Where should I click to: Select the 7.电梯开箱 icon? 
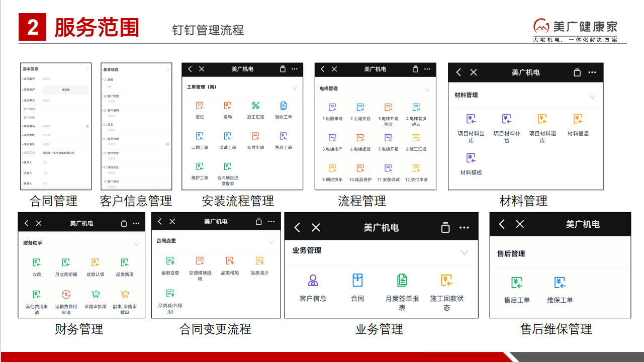coord(388,138)
